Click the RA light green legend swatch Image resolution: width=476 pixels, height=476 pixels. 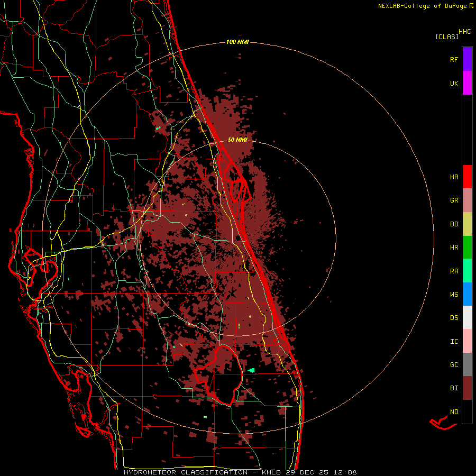tap(467, 271)
